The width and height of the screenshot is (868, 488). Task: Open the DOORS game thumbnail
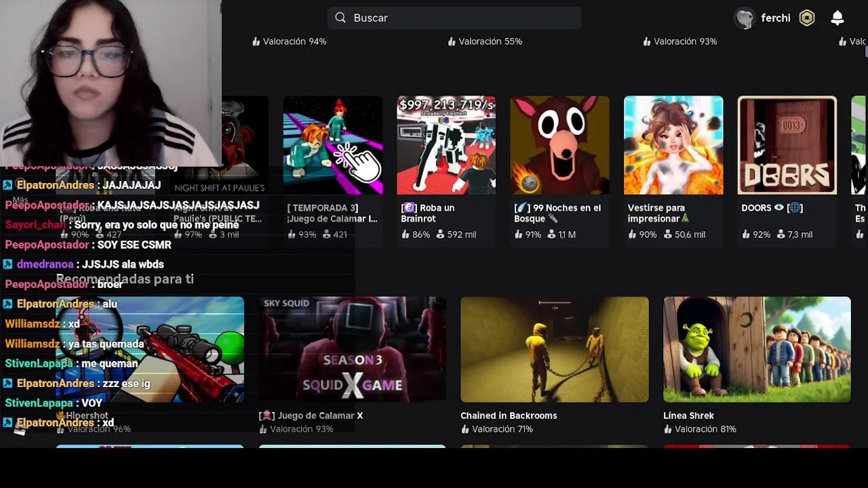[787, 145]
